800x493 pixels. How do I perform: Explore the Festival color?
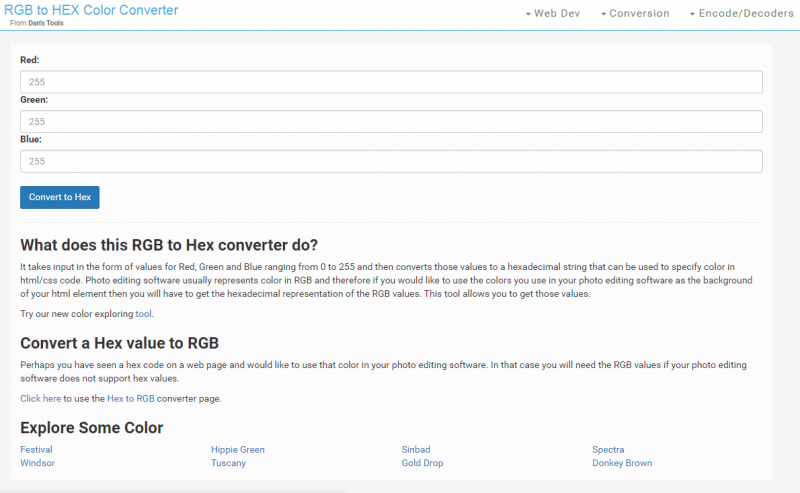click(36, 450)
